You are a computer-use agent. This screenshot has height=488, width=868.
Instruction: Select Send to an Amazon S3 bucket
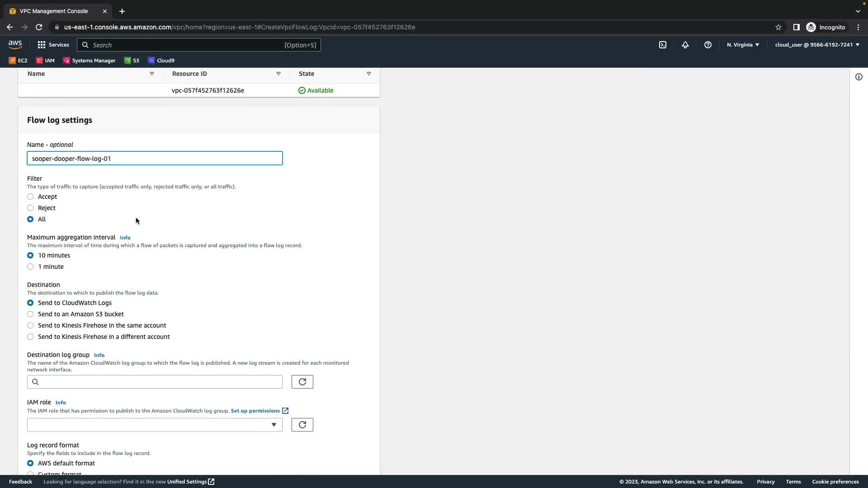point(30,314)
